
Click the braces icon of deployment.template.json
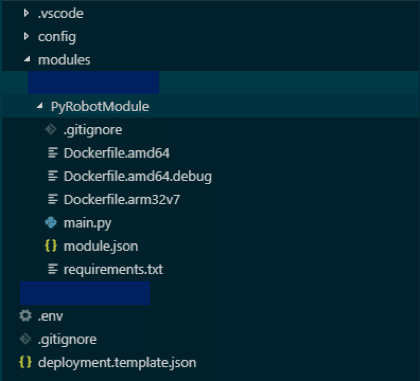25,362
